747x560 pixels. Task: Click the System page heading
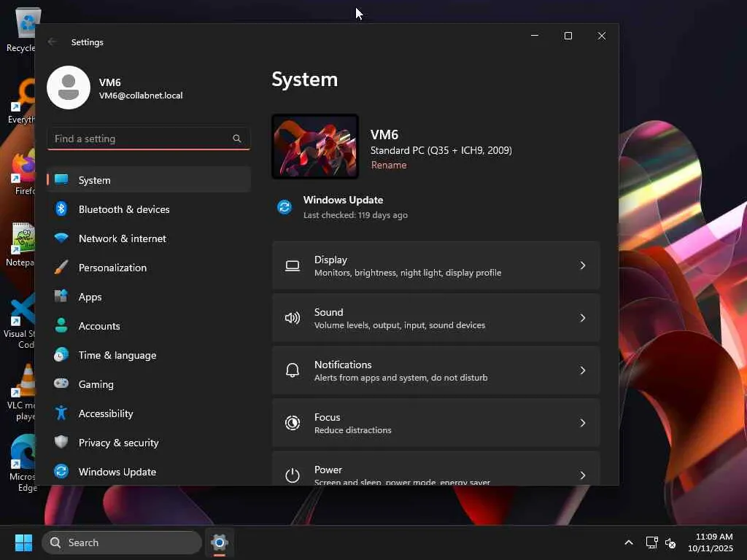(x=304, y=79)
